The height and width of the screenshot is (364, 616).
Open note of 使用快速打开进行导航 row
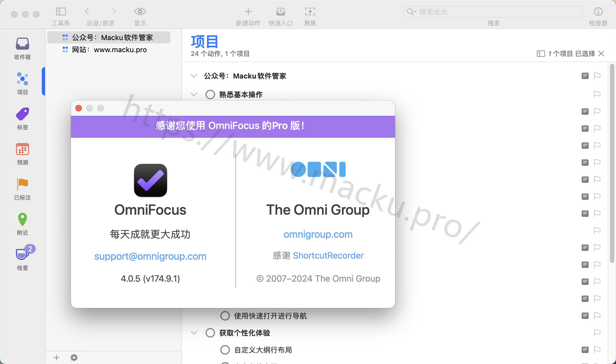click(585, 316)
